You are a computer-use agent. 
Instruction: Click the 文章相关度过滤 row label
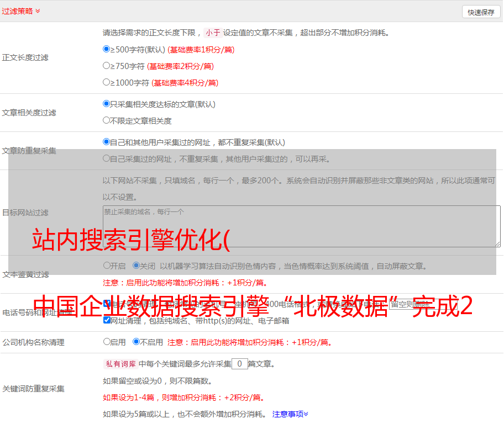(29, 113)
